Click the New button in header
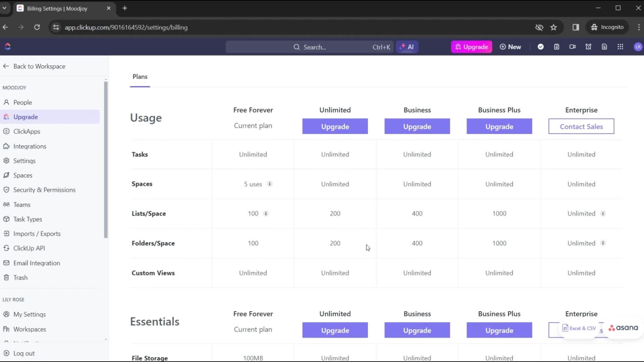 tap(510, 47)
